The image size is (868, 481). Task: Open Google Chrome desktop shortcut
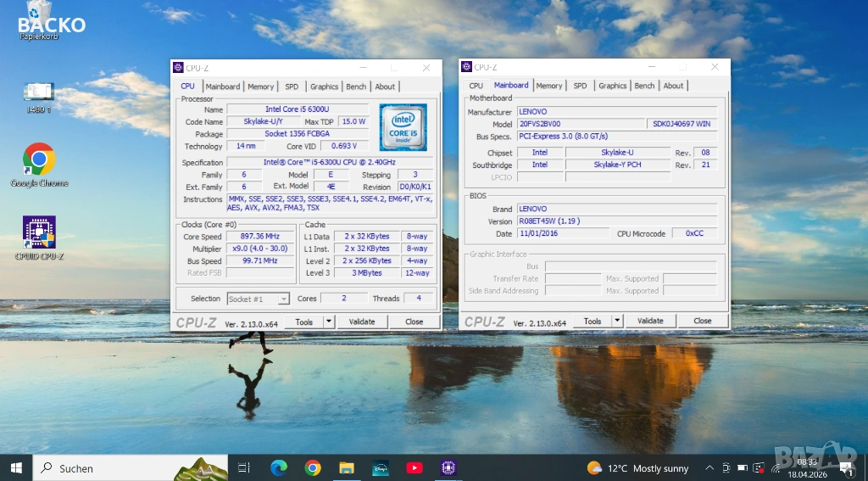(x=39, y=160)
